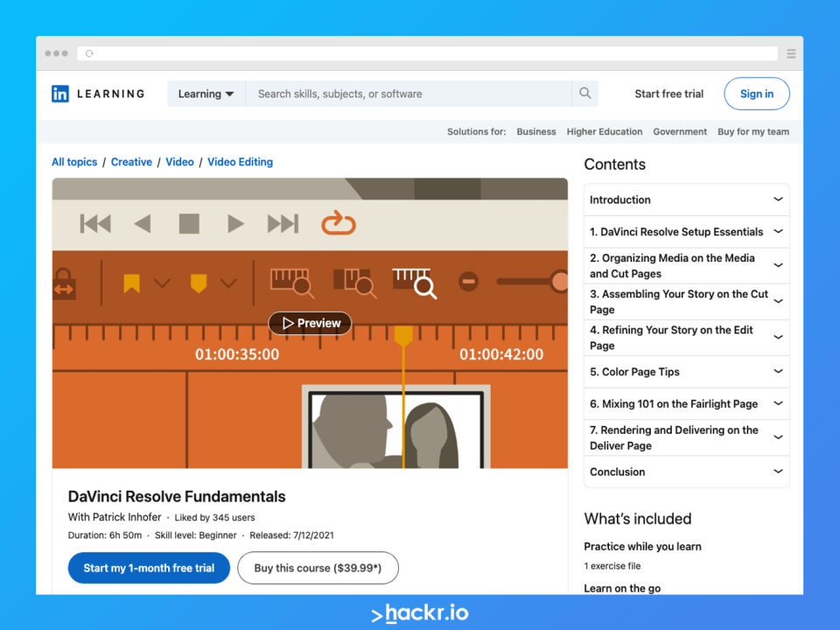
Task: Click the stop square icon
Action: pyautogui.click(x=189, y=223)
